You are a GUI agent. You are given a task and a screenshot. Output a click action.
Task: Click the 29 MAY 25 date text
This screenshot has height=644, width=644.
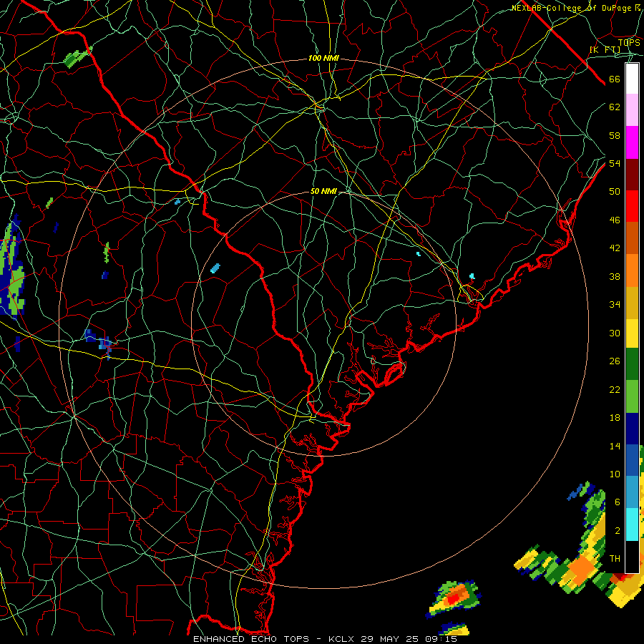(x=389, y=639)
